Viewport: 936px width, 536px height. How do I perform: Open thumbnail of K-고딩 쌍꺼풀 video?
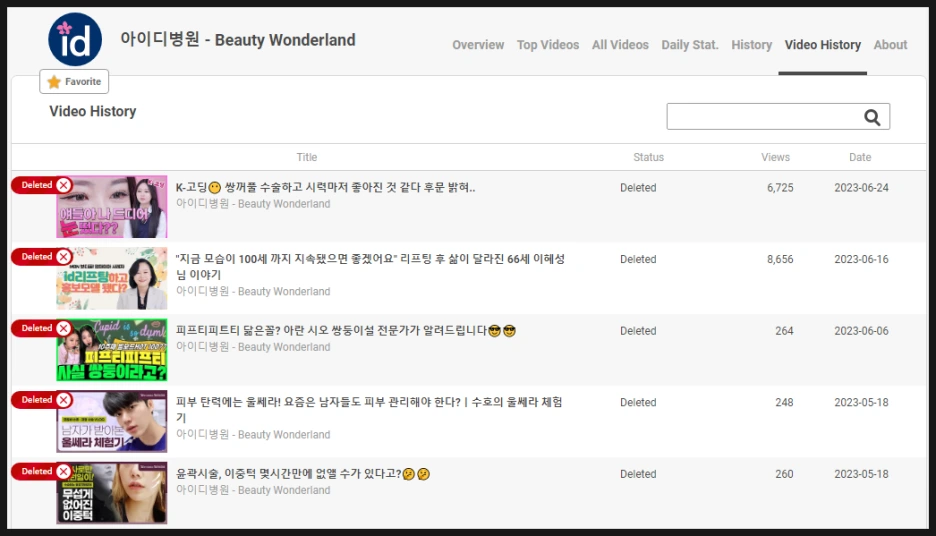(x=112, y=207)
